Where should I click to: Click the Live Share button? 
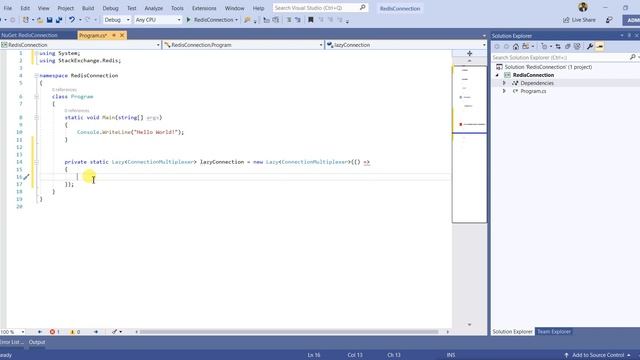click(x=579, y=20)
